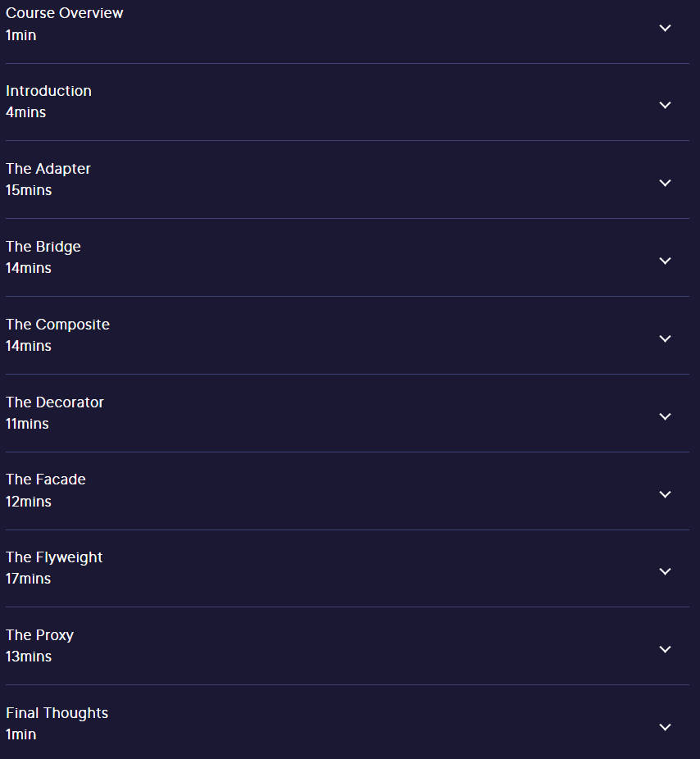
Task: Select the Introduction module title
Action: click(x=48, y=91)
